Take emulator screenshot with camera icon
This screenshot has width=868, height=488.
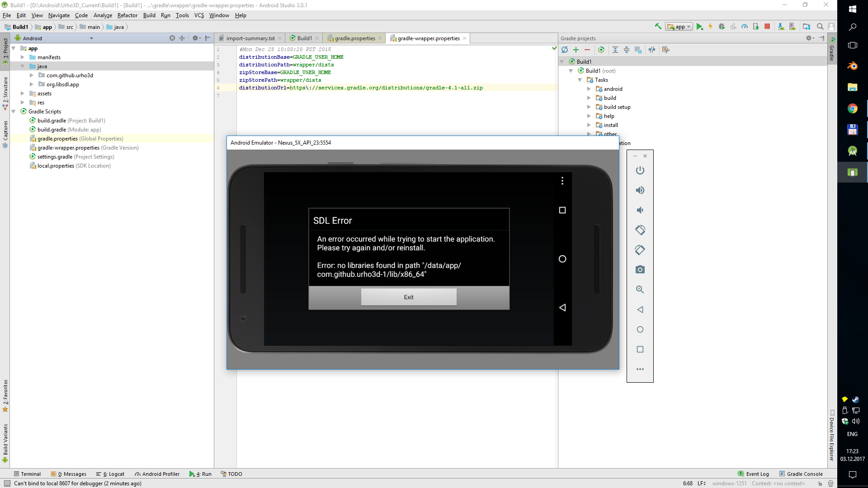click(x=640, y=270)
